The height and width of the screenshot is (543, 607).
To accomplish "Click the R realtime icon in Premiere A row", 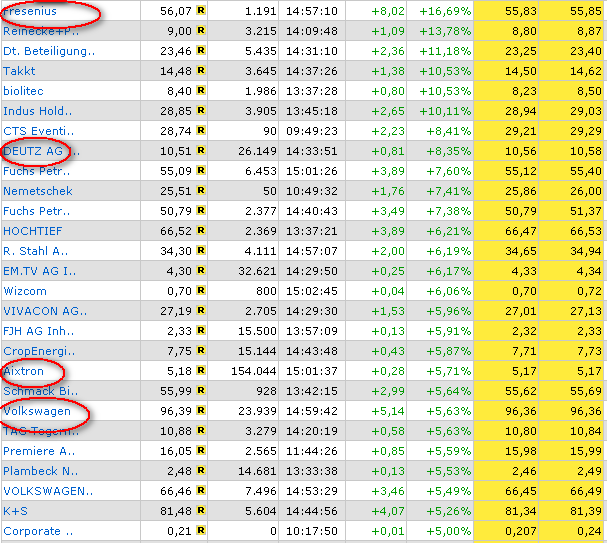I will [x=201, y=450].
